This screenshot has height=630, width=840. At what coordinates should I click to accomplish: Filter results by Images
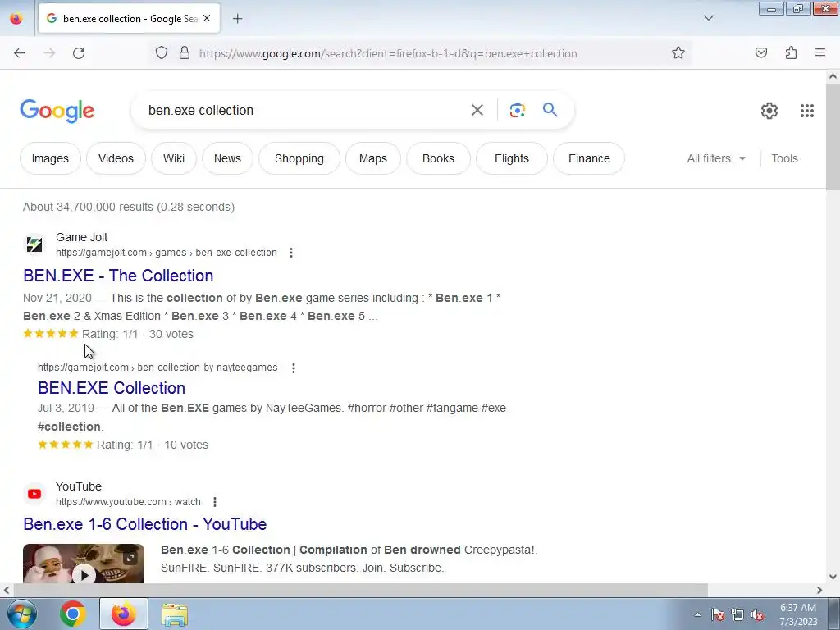tap(50, 158)
